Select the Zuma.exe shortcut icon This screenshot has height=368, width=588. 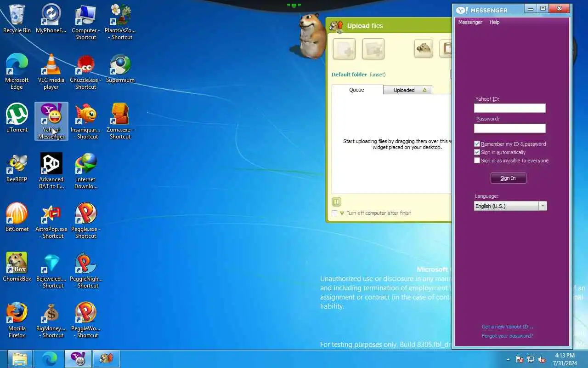(x=120, y=121)
